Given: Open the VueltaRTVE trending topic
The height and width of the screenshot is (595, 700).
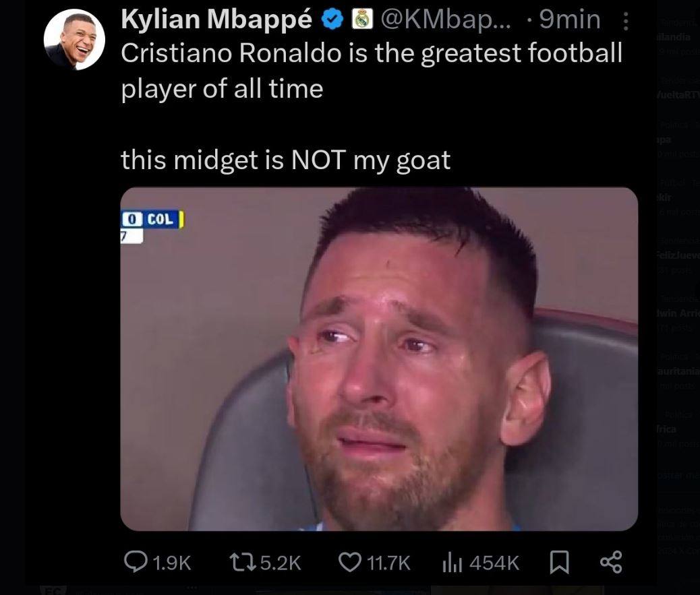Looking at the screenshot, I should (x=678, y=96).
